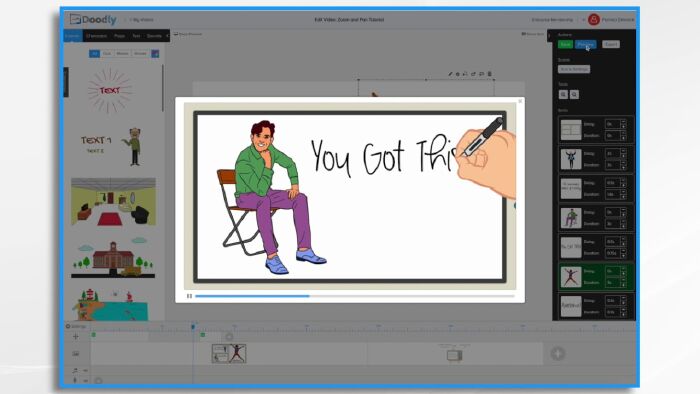The image size is (700, 394).
Task: Close the video preview popup
Action: [x=520, y=101]
